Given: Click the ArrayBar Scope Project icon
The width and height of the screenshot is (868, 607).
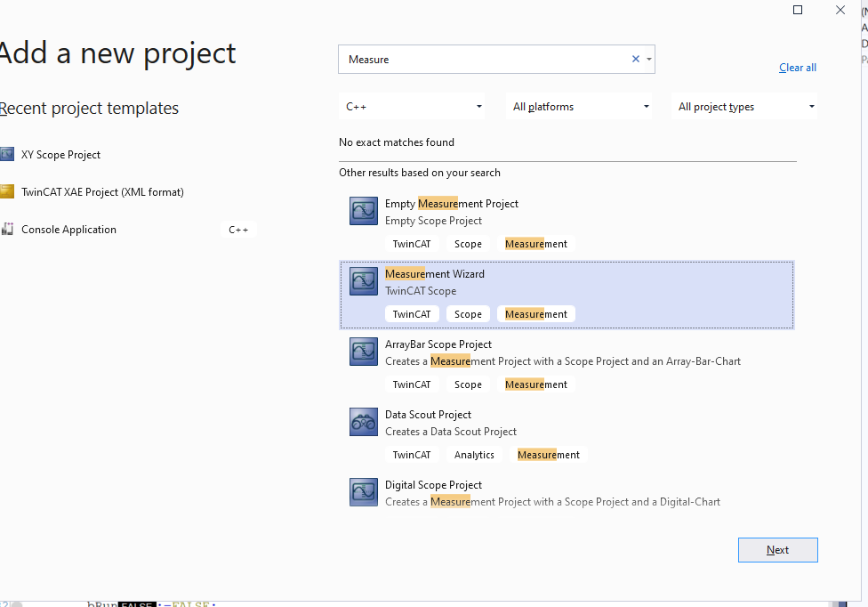Looking at the screenshot, I should (364, 352).
